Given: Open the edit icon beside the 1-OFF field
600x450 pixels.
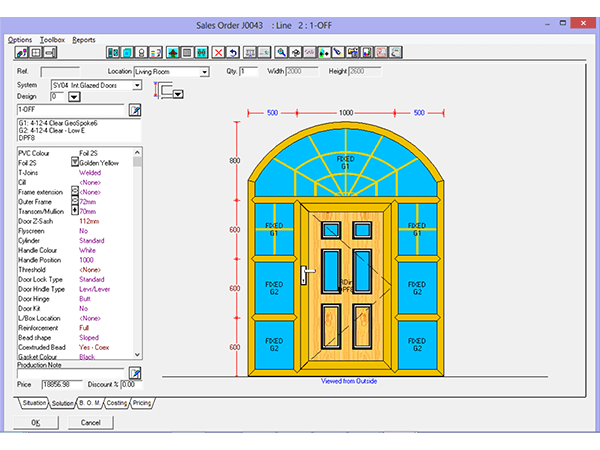Looking at the screenshot, I should pos(136,110).
